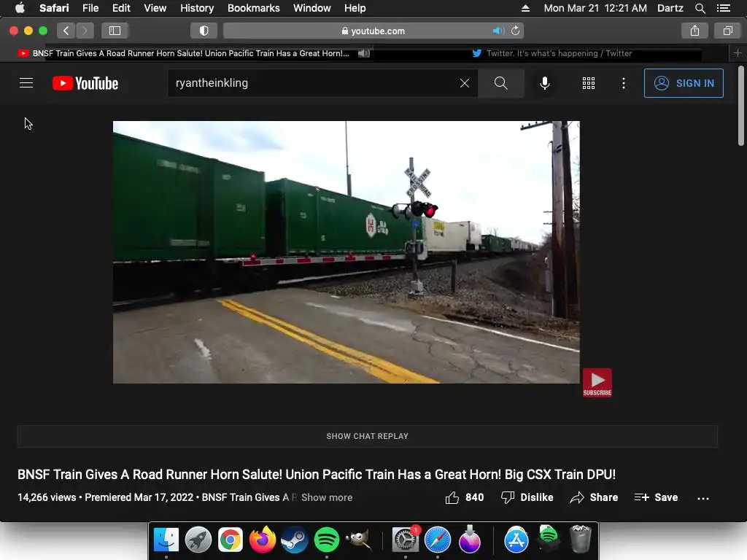
Task: Open the purple ball installer Dock icon
Action: tap(469, 539)
